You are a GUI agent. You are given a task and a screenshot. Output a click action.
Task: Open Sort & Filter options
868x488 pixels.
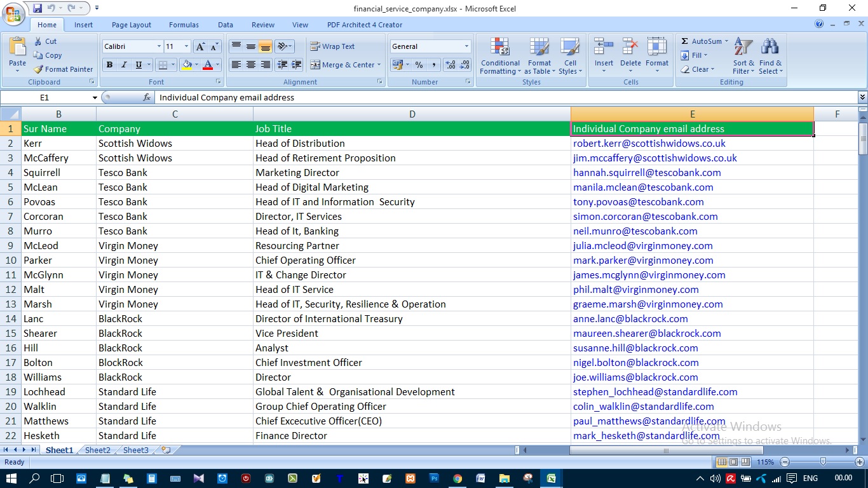tap(743, 56)
